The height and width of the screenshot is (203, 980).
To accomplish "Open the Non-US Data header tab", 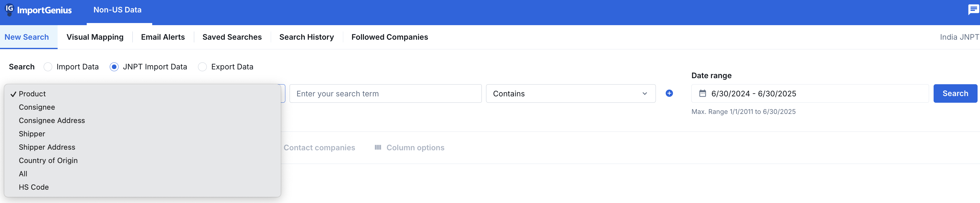I will pos(118,10).
